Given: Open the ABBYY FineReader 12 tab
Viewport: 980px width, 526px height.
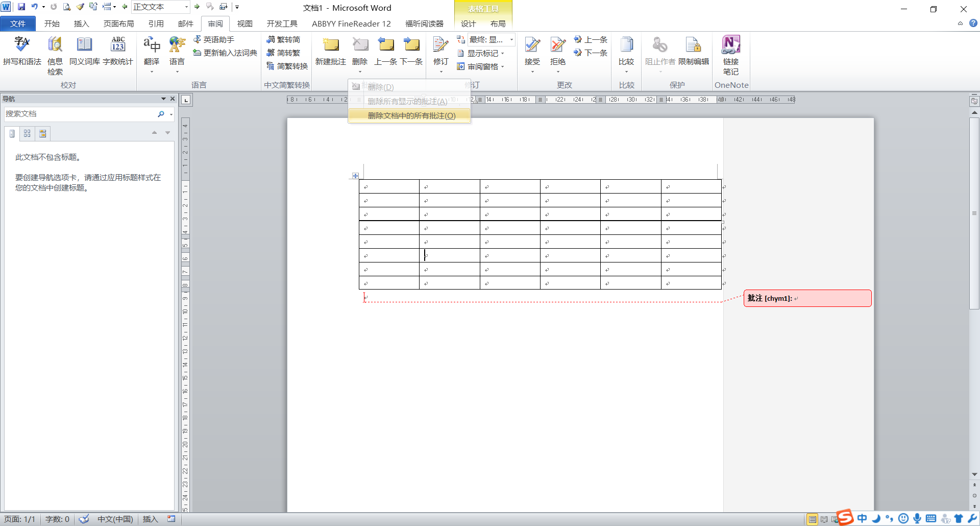Looking at the screenshot, I should 351,23.
